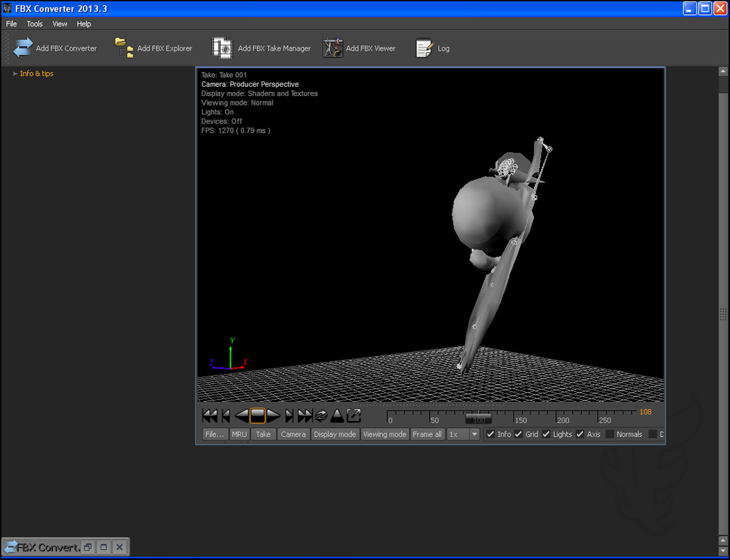730x560 pixels.
Task: Click 'Display mode: Shaders and Textures' text
Action: (x=259, y=93)
